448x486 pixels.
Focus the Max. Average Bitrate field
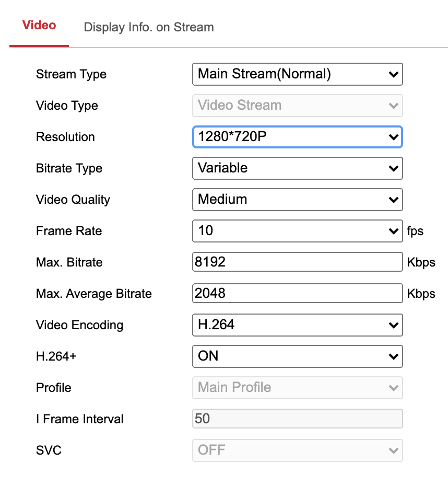pos(297,294)
